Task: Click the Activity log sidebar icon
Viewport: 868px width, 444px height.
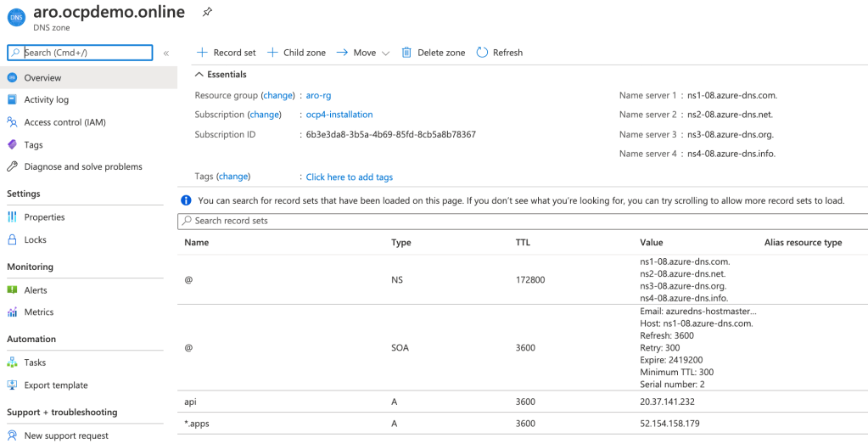Action: [12, 99]
